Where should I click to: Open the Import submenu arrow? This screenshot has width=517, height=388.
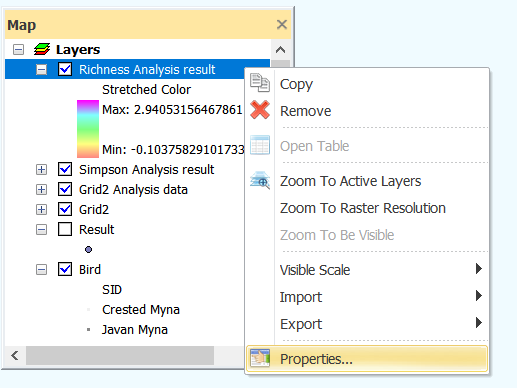[x=479, y=296]
